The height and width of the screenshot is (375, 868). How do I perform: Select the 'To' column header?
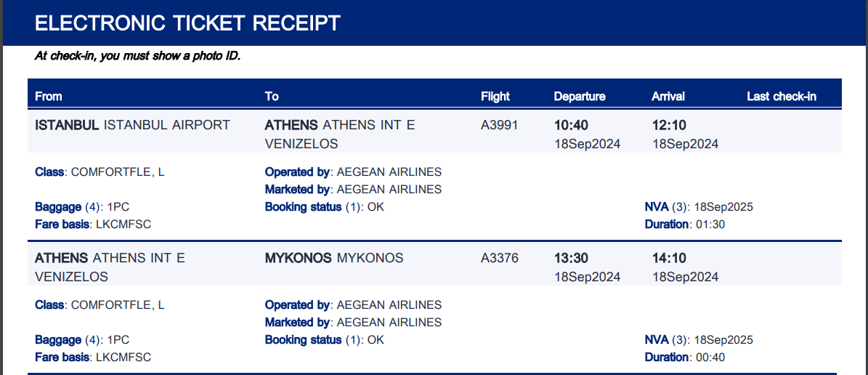271,97
